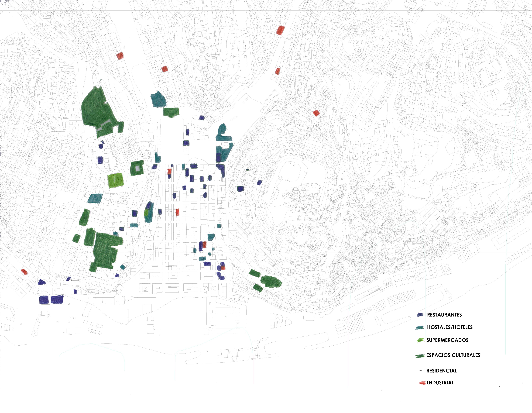Viewport: 532px width, 413px height.
Task: Click the teal swatch beside HOSTALES/HOTELES
Action: 420,328
